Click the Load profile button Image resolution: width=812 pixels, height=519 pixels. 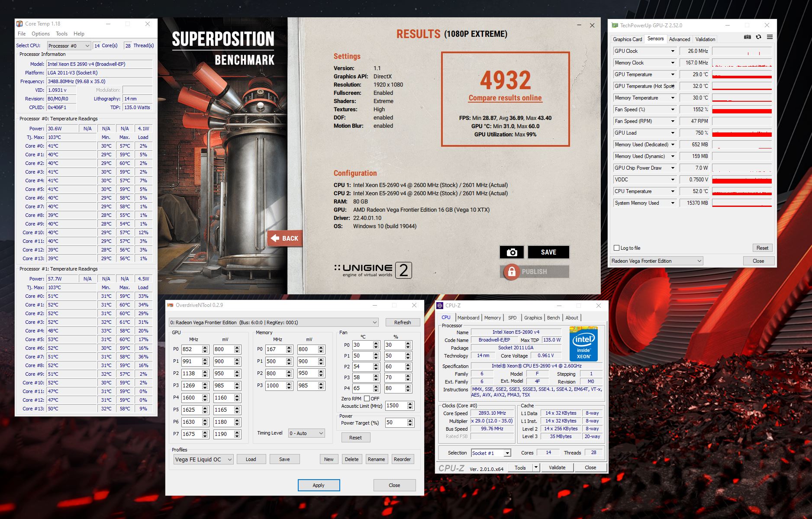pos(251,459)
